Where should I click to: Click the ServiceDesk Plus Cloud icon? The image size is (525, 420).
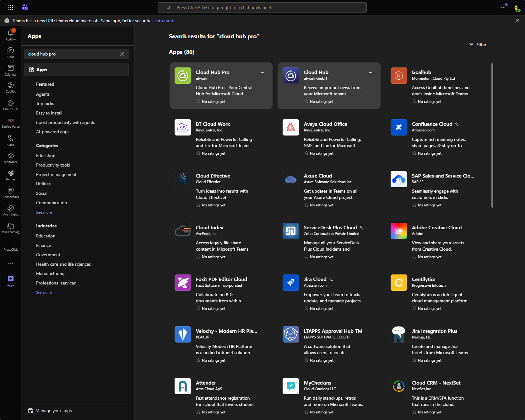291,231
